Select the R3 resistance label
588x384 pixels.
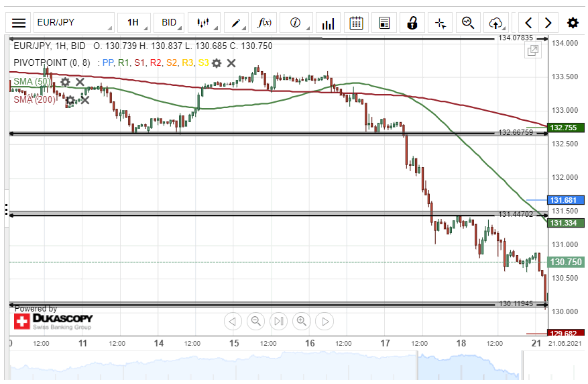(x=188, y=62)
